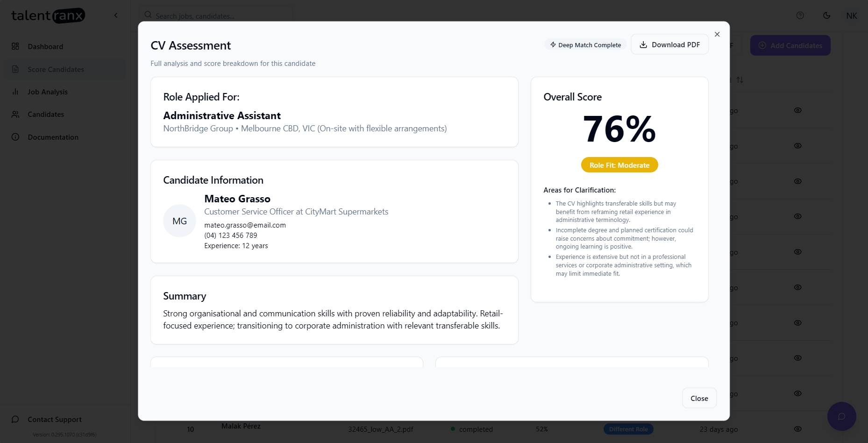Toggle dark mode with moon icon
The height and width of the screenshot is (443, 868).
(x=826, y=16)
